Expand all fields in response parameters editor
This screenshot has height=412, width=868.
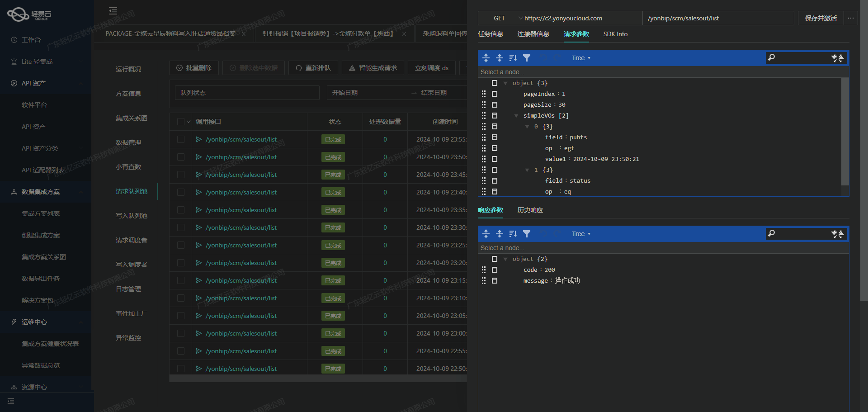pos(486,234)
